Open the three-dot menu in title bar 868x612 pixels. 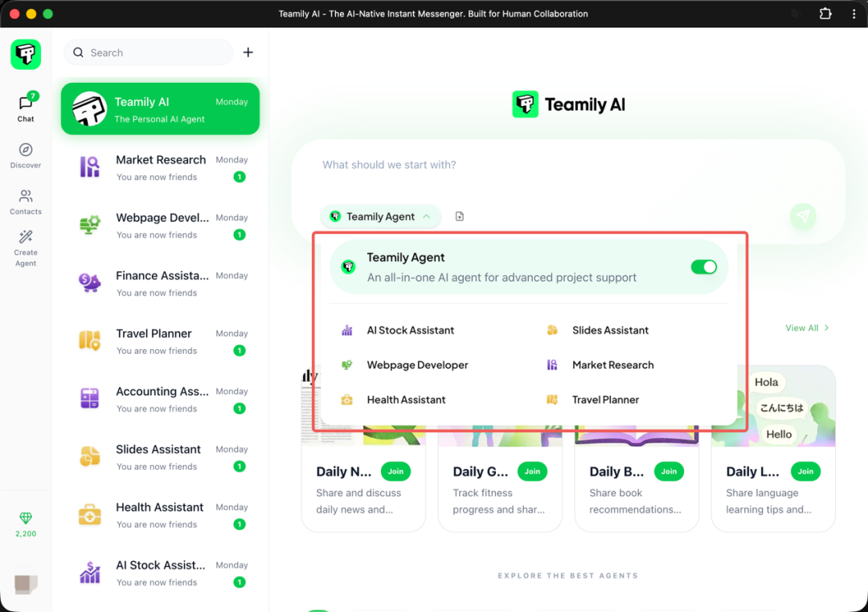coord(854,14)
